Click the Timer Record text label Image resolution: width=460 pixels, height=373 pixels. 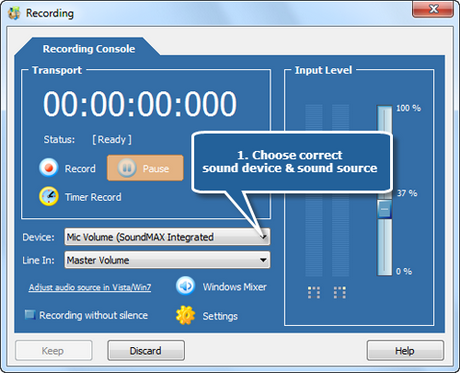point(93,197)
